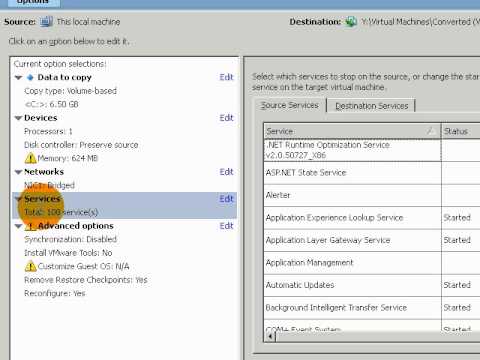The height and width of the screenshot is (360, 480).
Task: Select the Data to copy heading
Action: (64, 77)
